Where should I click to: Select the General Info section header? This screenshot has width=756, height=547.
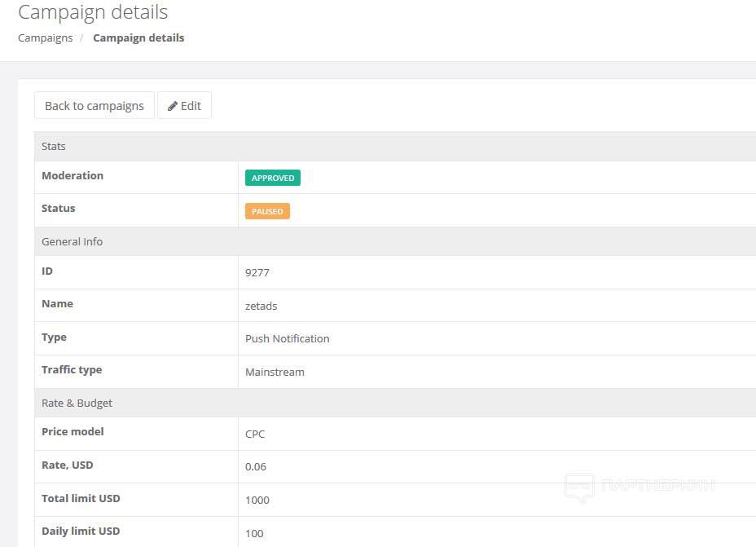tap(72, 241)
